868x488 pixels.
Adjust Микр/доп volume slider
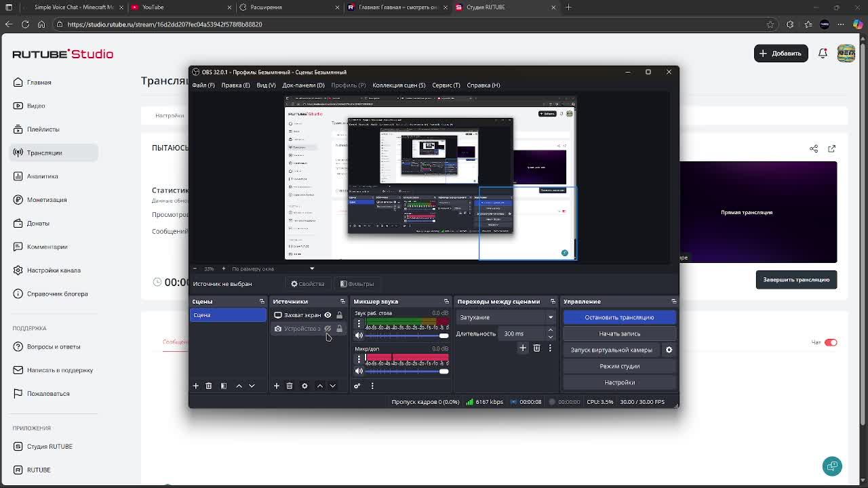tap(407, 371)
